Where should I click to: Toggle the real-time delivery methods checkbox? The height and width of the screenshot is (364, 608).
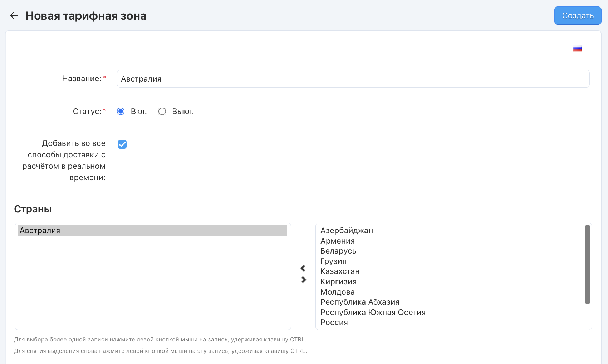pos(122,144)
